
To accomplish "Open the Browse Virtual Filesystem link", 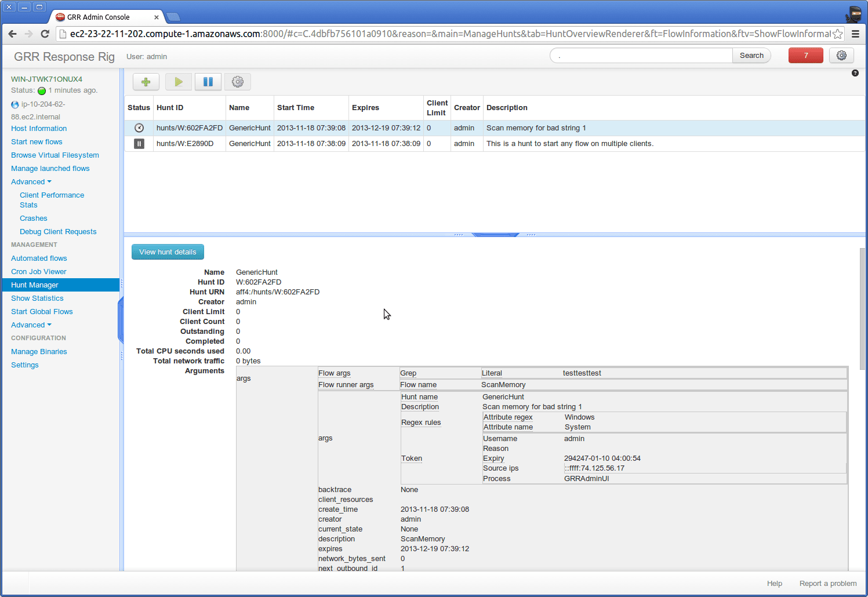I will [55, 155].
